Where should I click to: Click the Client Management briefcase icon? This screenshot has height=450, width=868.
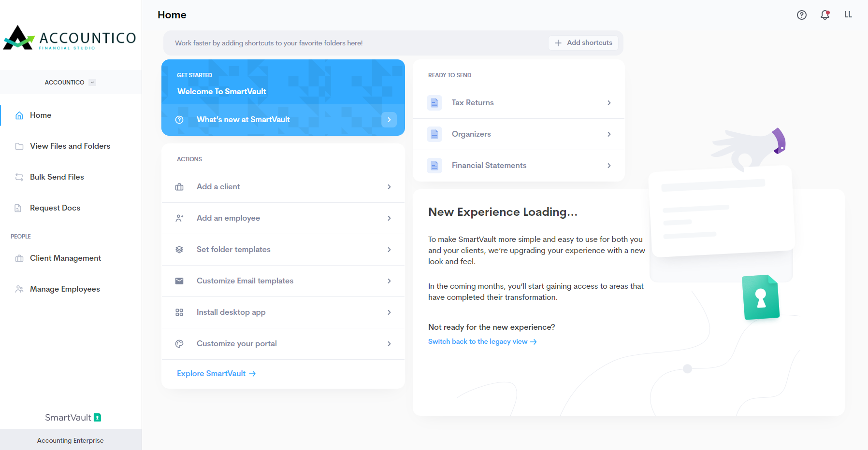coord(19,258)
